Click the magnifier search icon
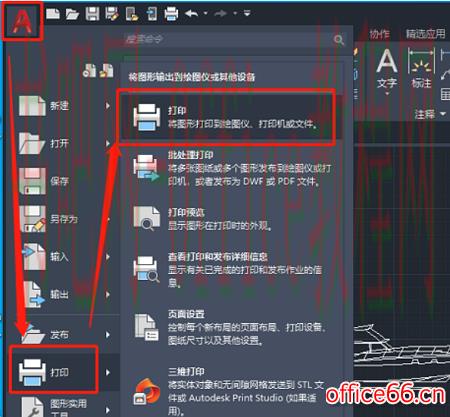 [x=339, y=40]
